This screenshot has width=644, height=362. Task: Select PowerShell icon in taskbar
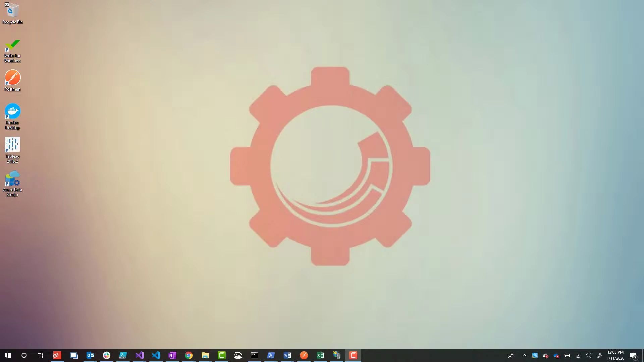pyautogui.click(x=271, y=355)
